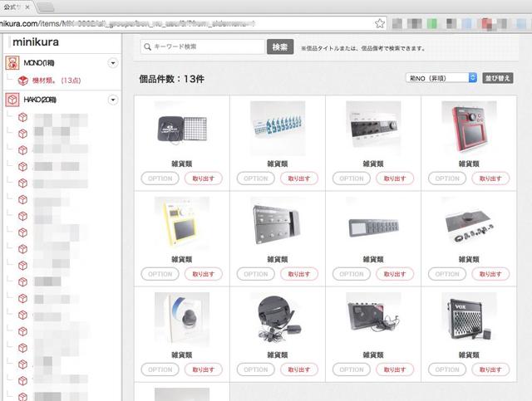Click 取り出す under the slim pad controller

pos(395,274)
